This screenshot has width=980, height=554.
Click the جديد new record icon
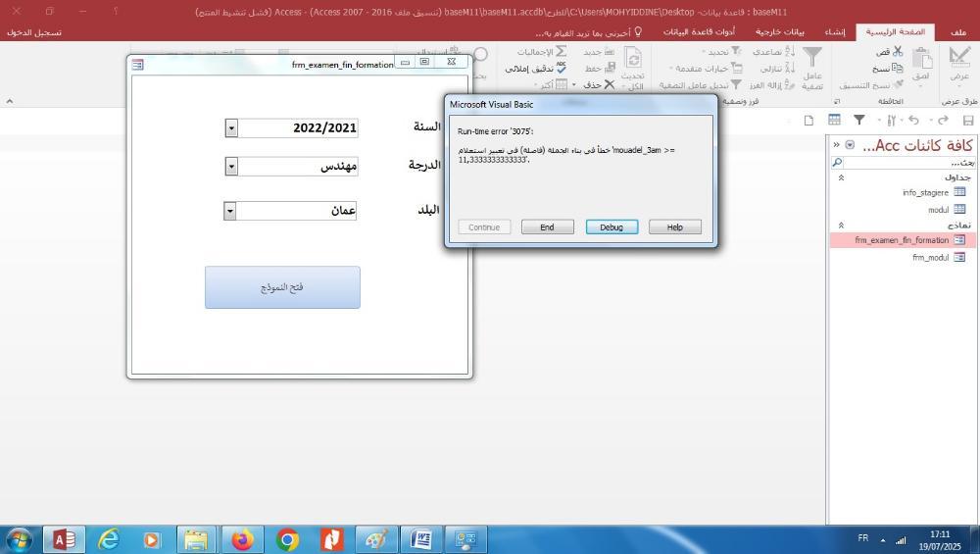click(609, 51)
